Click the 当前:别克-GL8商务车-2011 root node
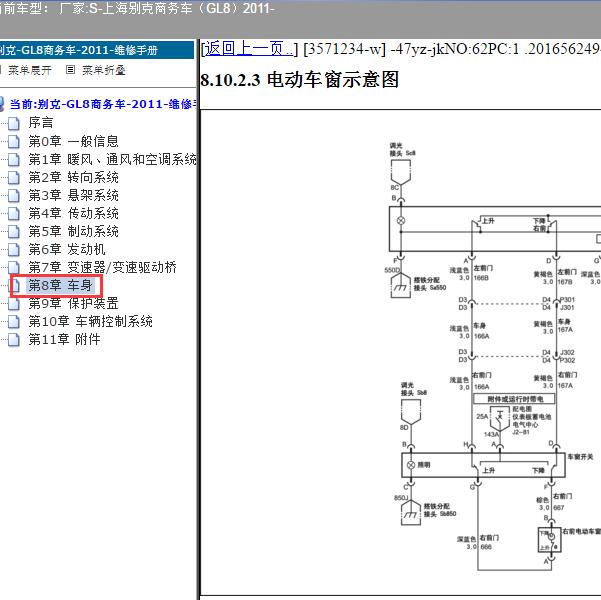This screenshot has height=600, width=601. [x=103, y=104]
